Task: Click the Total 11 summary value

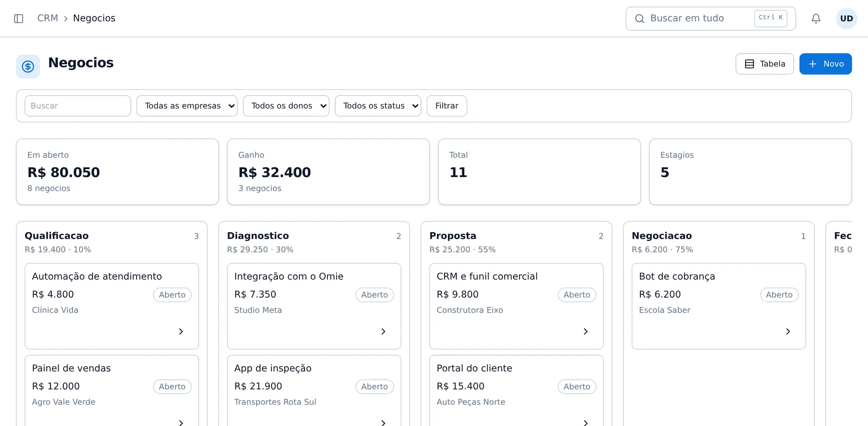Action: 458,172
